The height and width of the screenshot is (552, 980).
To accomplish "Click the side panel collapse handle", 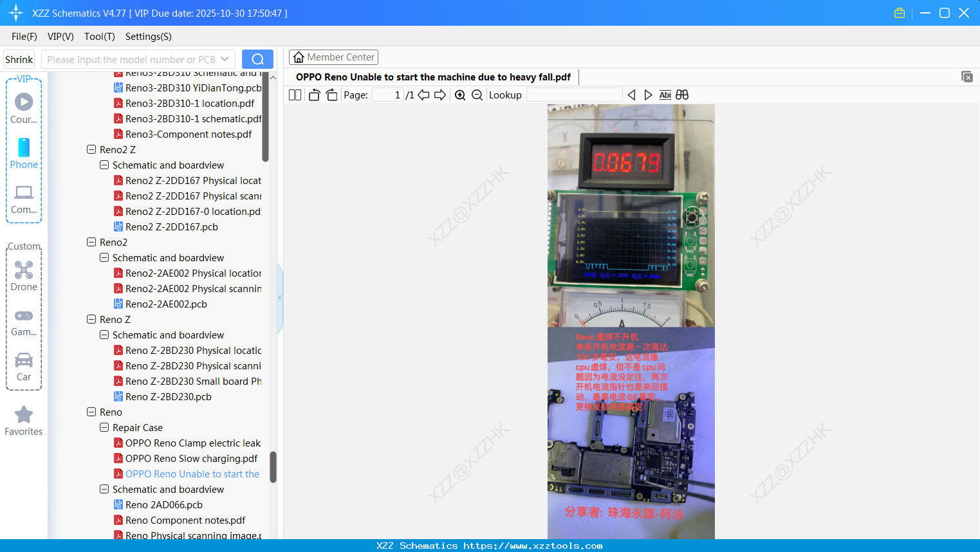I will tap(280, 298).
